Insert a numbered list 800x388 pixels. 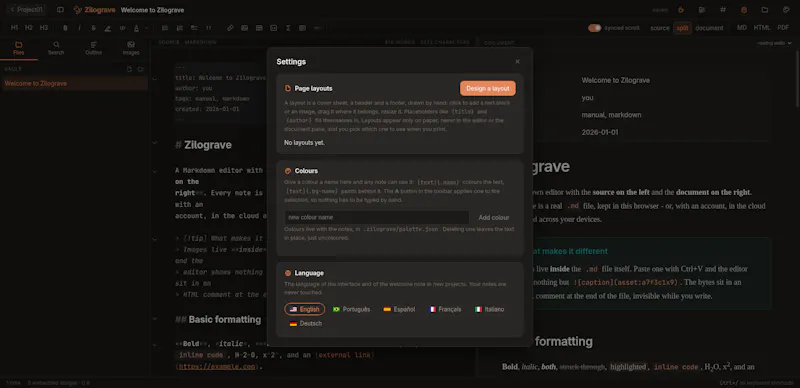point(180,28)
